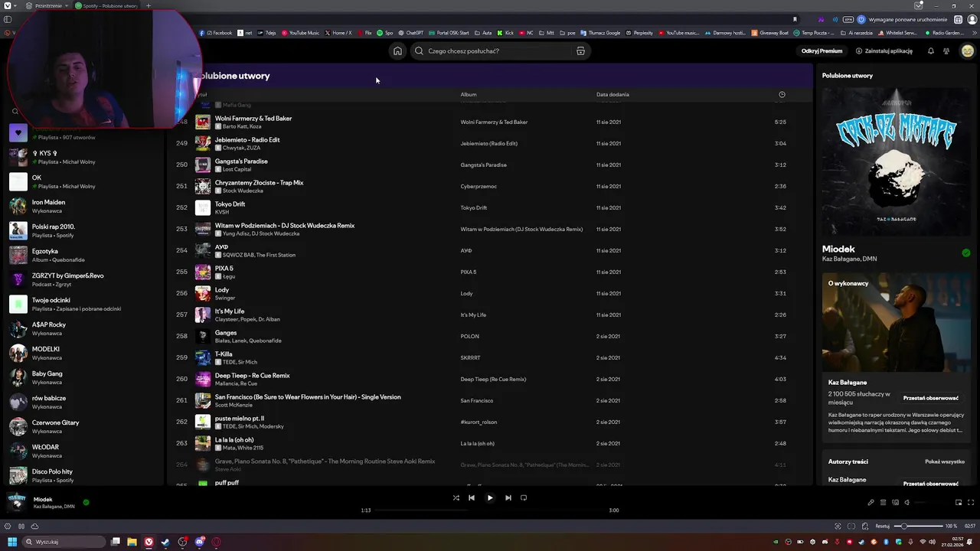Click the green saved checkmark beside Miodek in player bar

[86, 503]
